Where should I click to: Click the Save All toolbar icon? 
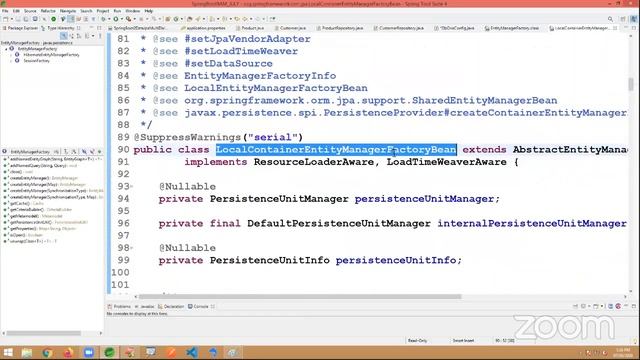(x=26, y=19)
